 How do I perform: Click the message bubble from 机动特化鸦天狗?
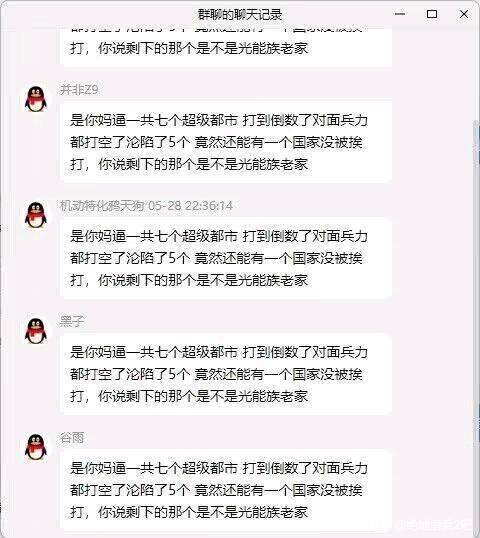click(226, 258)
